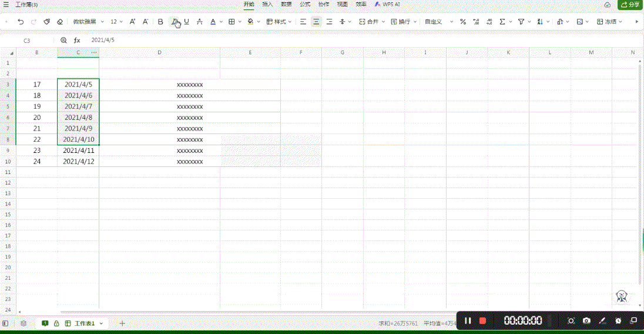Open the hamburger main menu

6,5
